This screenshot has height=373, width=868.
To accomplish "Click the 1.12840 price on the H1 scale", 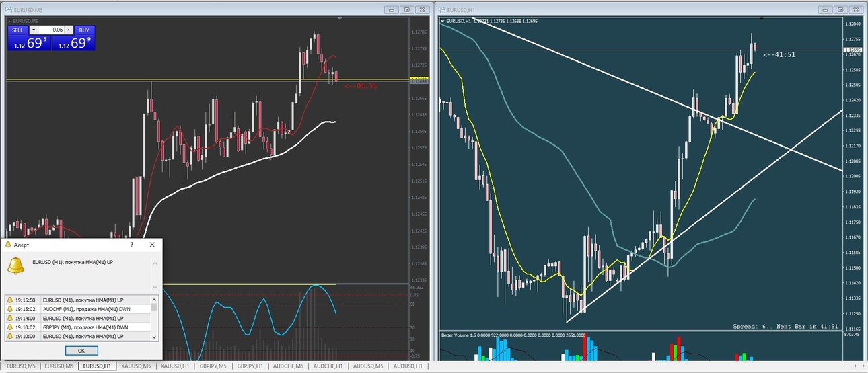I will coord(852,24).
